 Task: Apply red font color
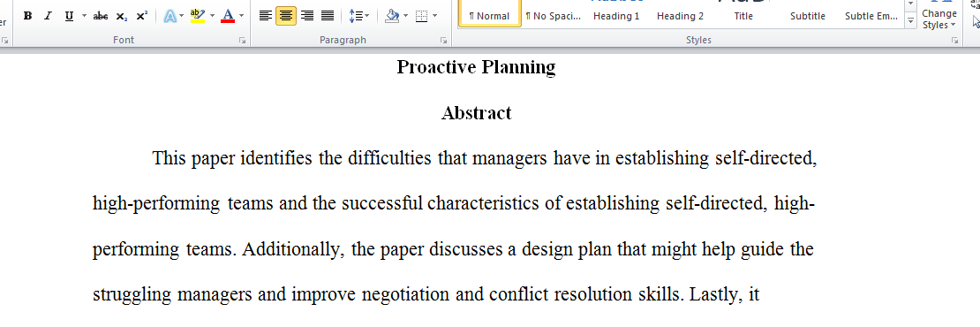228,16
